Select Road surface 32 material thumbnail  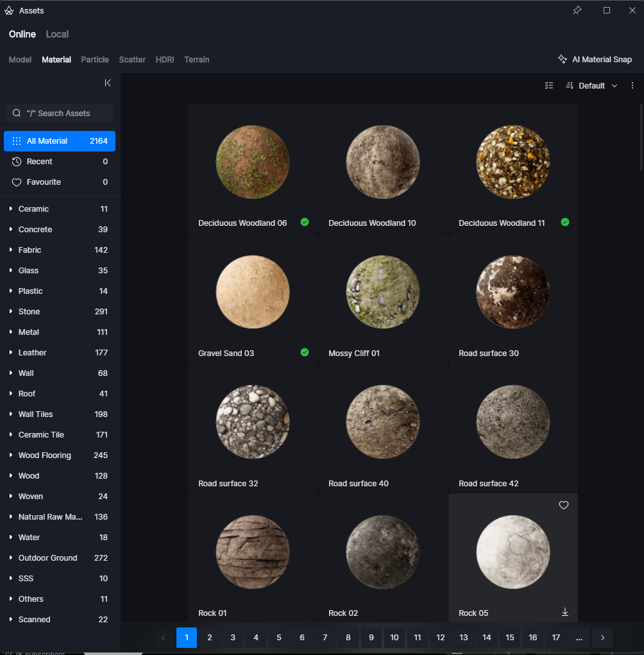(253, 422)
